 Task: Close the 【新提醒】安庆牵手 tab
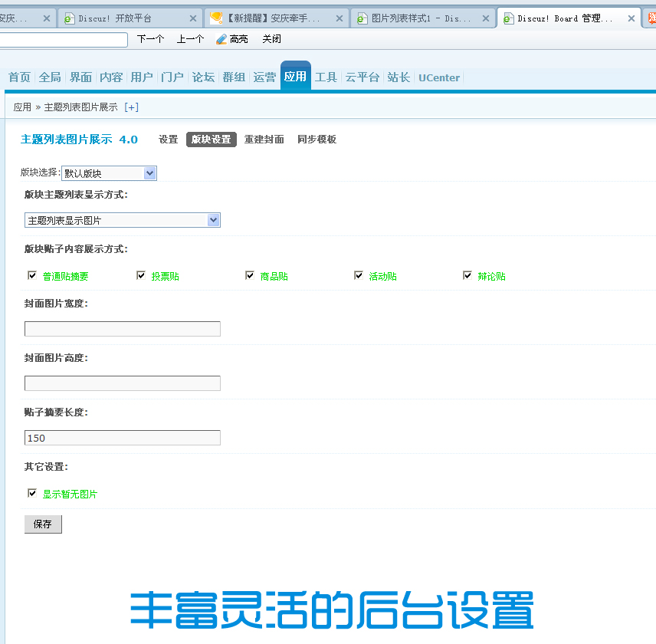(339, 18)
